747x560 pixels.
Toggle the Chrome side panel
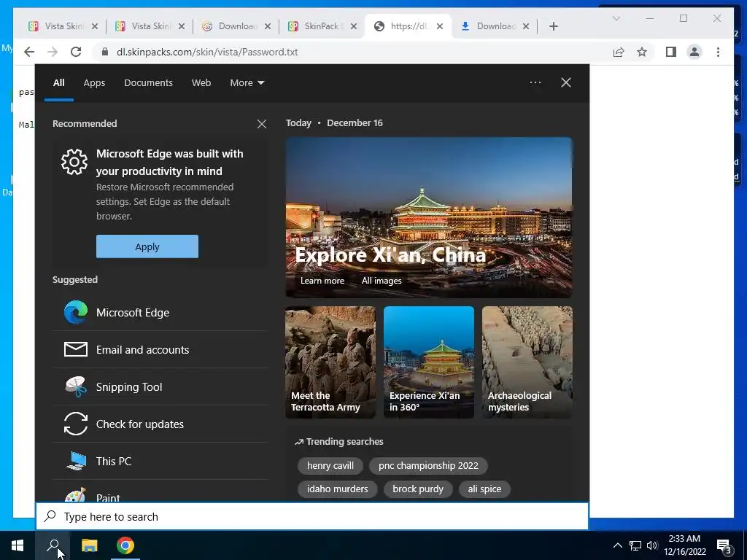[671, 52]
